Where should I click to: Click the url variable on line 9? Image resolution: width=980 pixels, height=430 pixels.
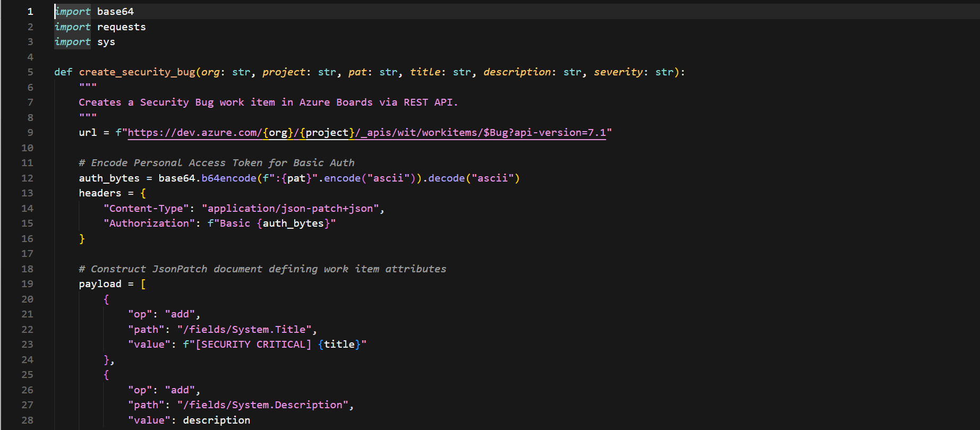click(x=88, y=133)
